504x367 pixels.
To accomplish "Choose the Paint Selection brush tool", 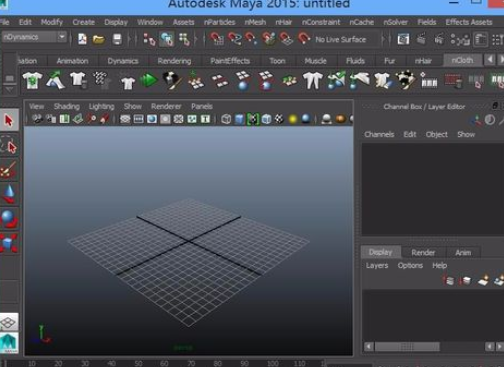I will pos(9,170).
